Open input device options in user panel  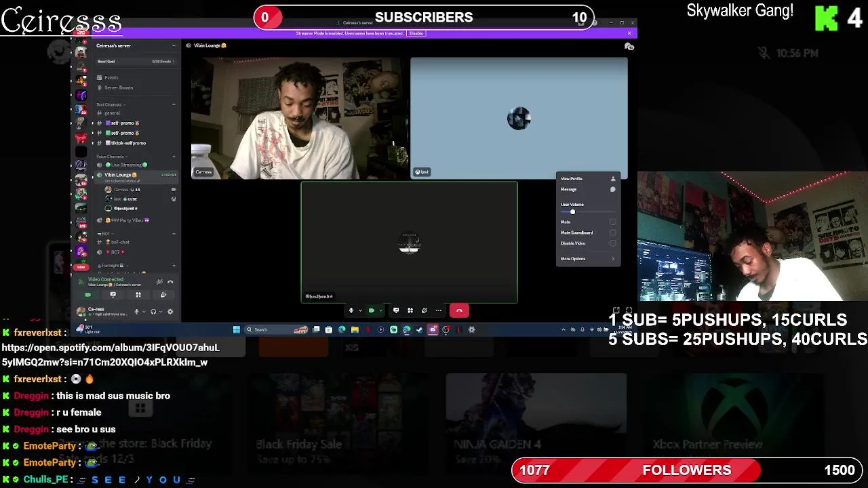144,312
